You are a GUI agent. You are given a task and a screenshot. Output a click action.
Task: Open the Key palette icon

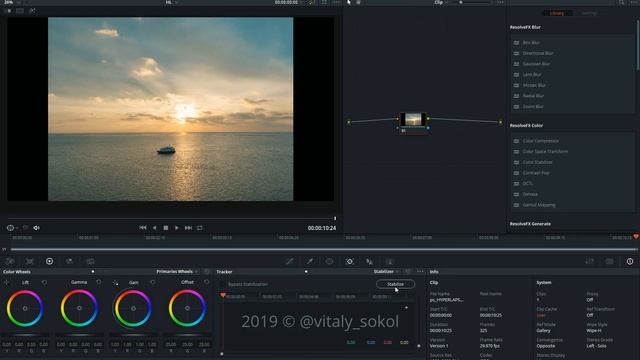point(390,261)
